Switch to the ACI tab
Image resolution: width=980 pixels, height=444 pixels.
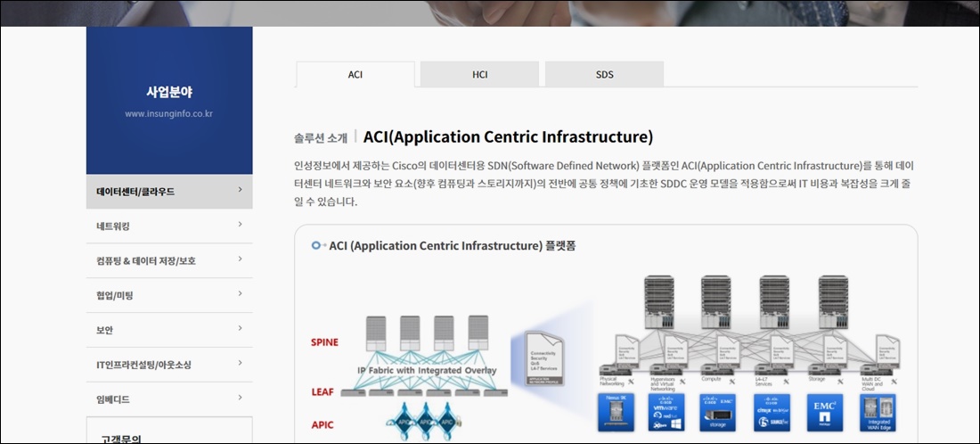coord(355,74)
